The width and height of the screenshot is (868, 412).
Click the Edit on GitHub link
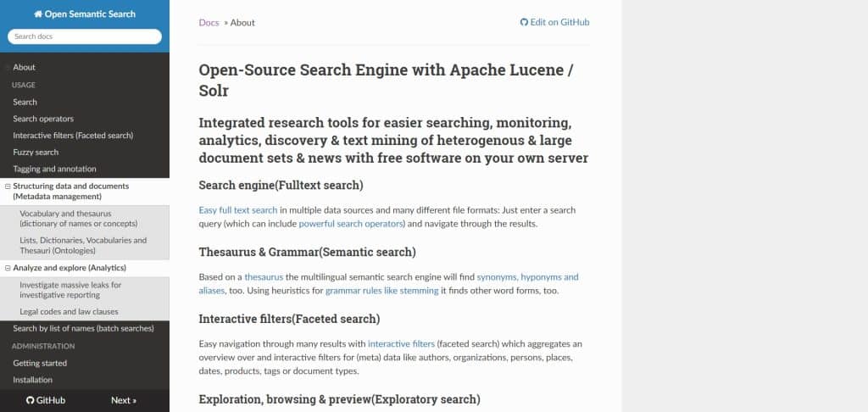tap(555, 23)
